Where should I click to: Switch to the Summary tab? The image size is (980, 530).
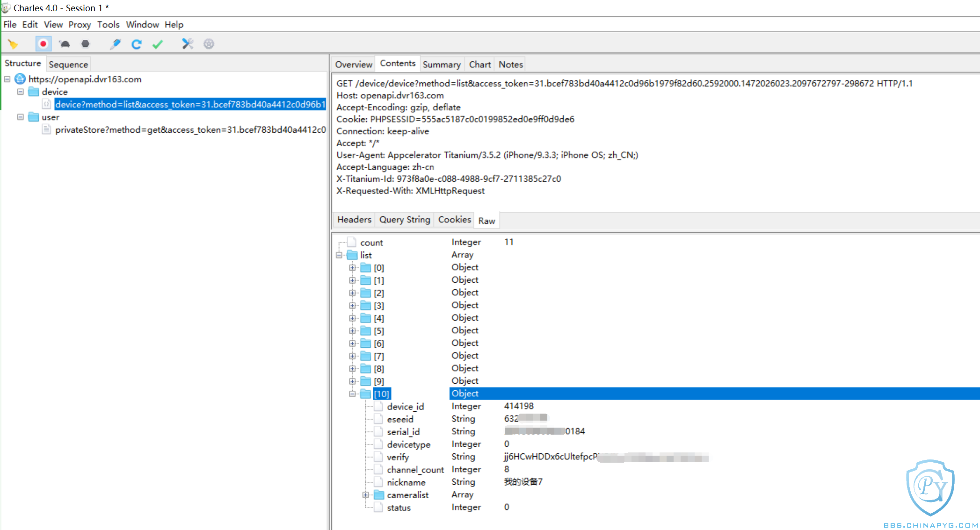tap(442, 64)
